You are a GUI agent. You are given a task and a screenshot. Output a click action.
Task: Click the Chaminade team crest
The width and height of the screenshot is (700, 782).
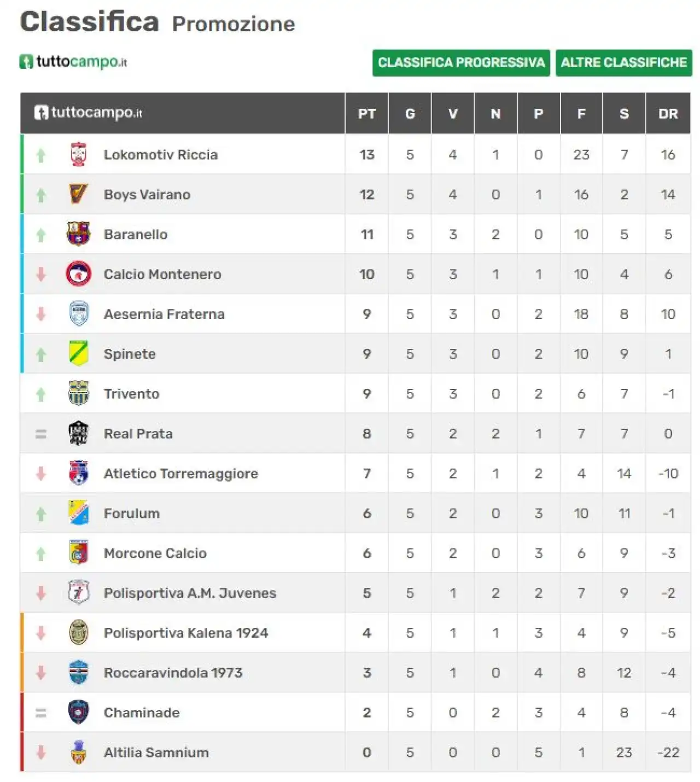click(79, 713)
